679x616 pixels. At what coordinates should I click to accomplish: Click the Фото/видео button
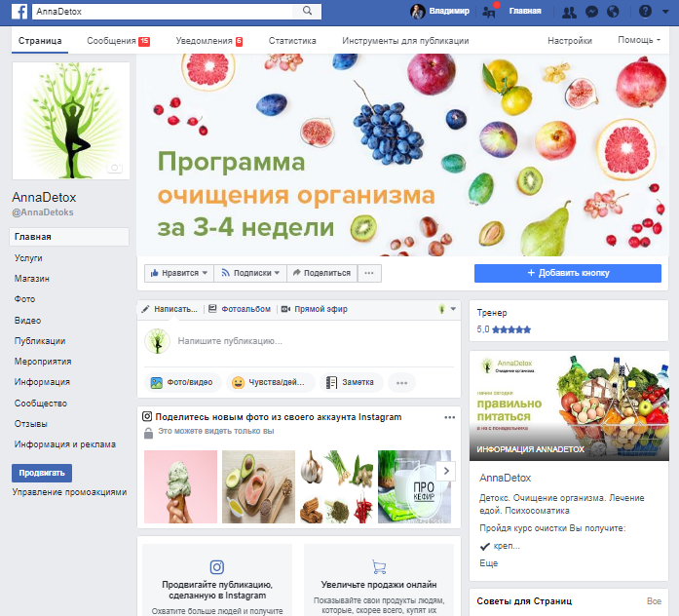[x=182, y=382]
